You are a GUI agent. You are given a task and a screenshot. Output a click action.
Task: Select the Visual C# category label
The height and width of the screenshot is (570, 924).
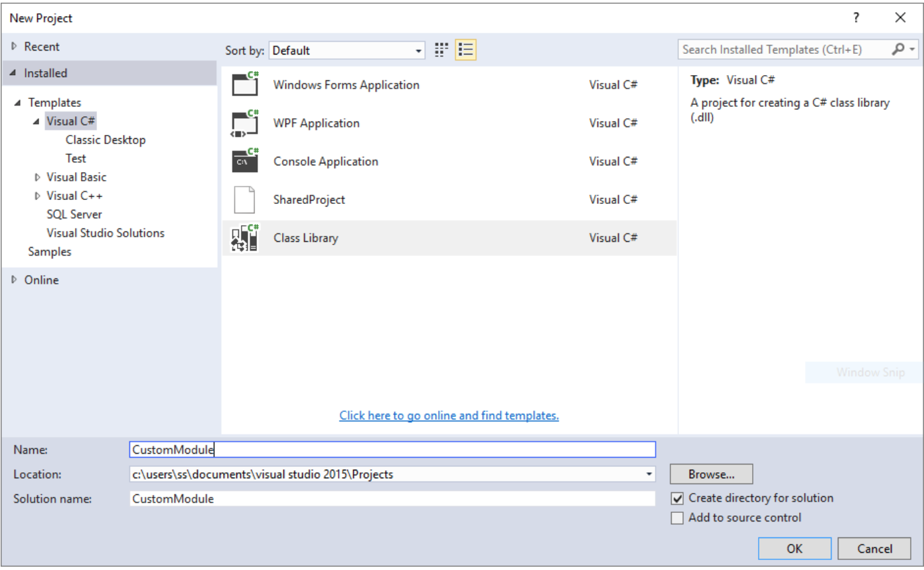click(x=71, y=121)
